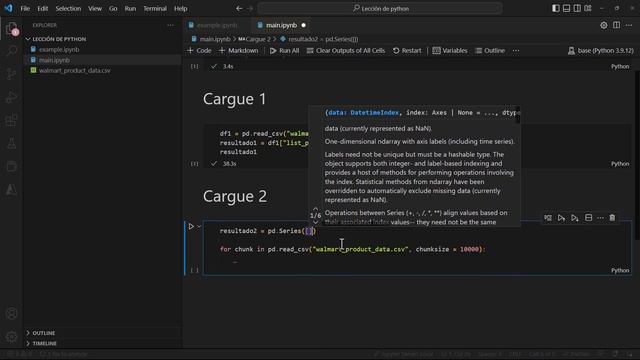640x360 pixels.
Task: Toggle the primary side bar
Action: click(556, 8)
